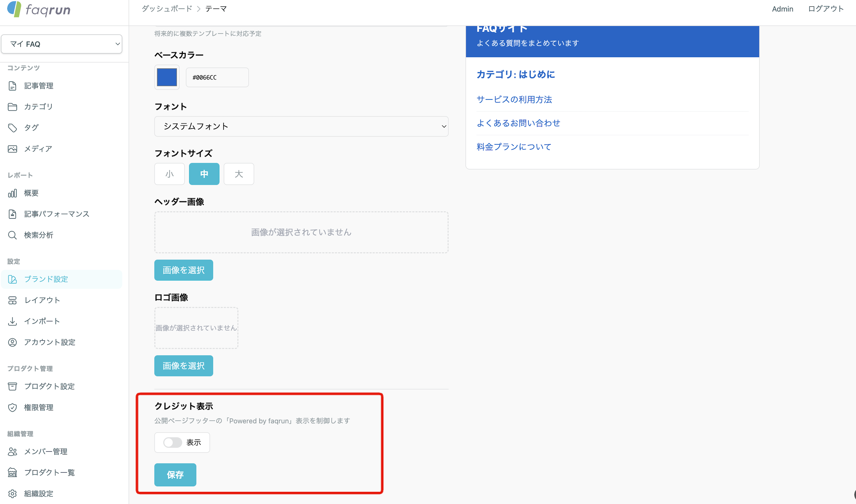Click the blue ベースカラー color swatch
The height and width of the screenshot is (504, 856).
(167, 77)
